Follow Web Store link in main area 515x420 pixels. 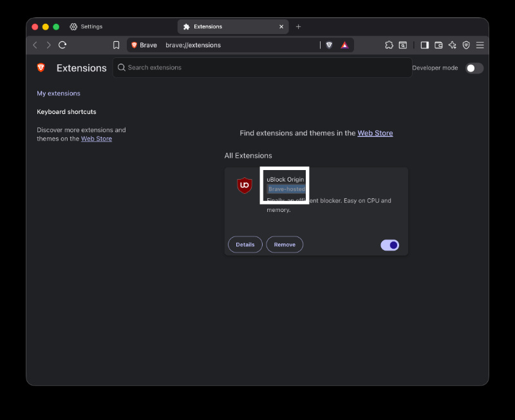coord(375,133)
